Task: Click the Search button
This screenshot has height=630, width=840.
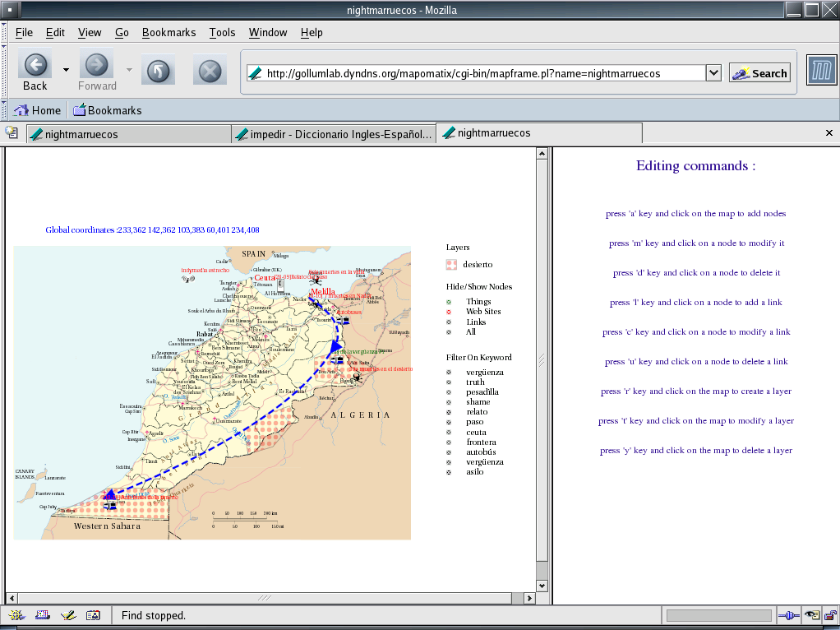Action: 759,73
